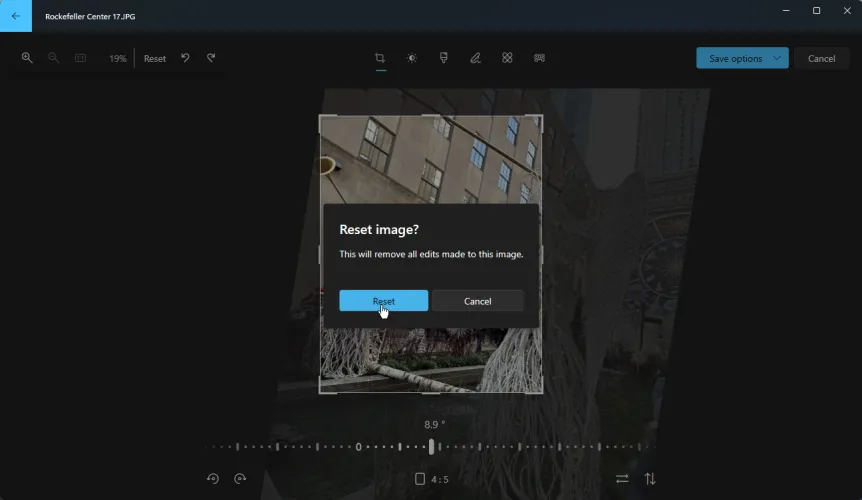Click the redo arrow

coord(211,58)
